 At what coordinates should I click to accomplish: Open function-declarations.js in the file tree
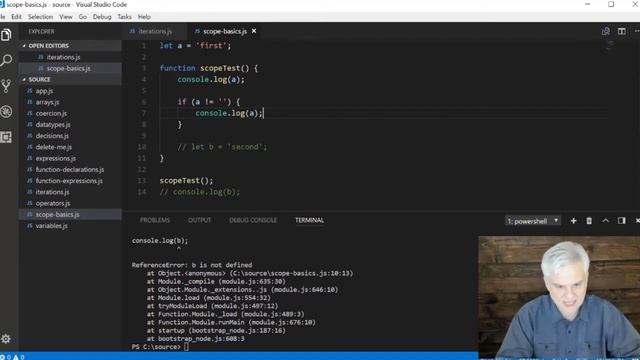pos(70,169)
